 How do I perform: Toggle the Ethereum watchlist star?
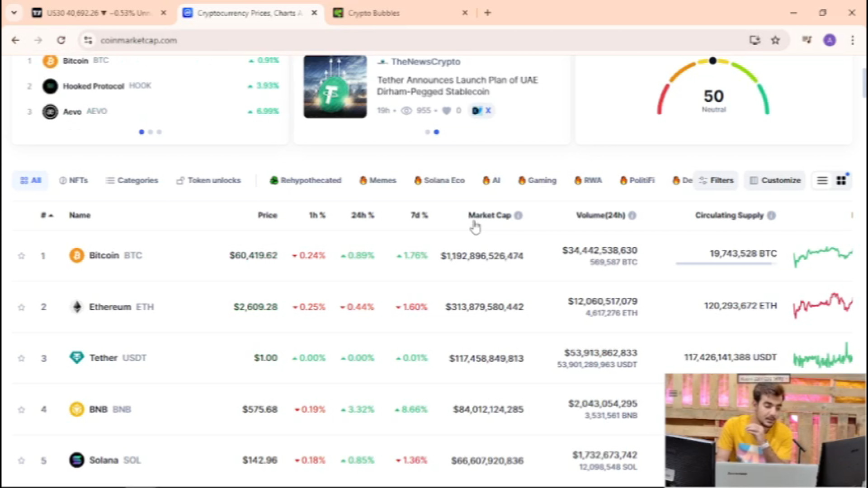[x=21, y=307]
